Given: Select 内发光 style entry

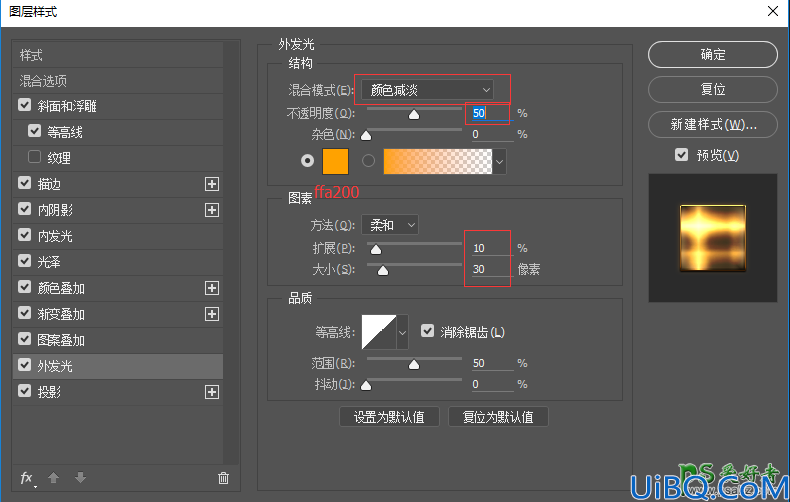Looking at the screenshot, I should (x=55, y=236).
